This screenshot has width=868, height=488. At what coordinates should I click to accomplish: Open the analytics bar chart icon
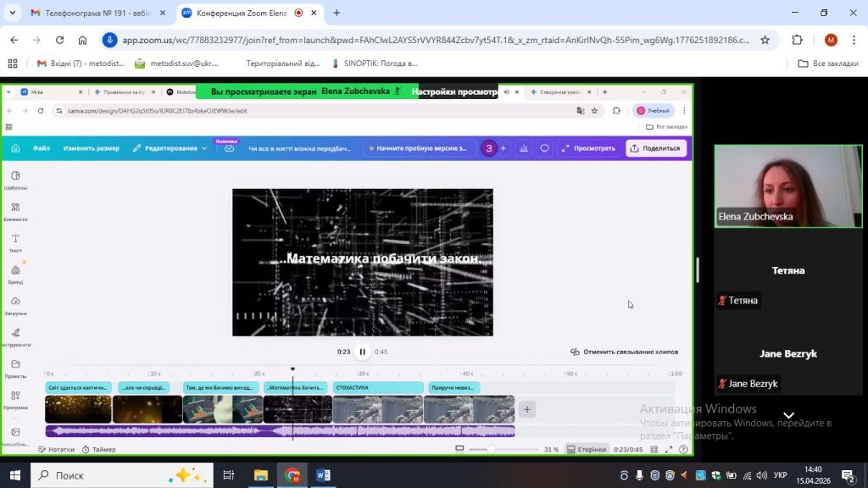(524, 148)
